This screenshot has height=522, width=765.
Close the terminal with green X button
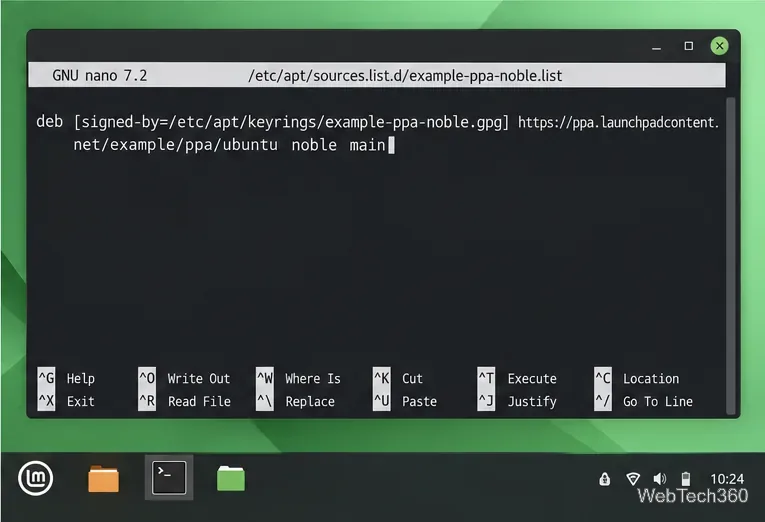(x=720, y=46)
